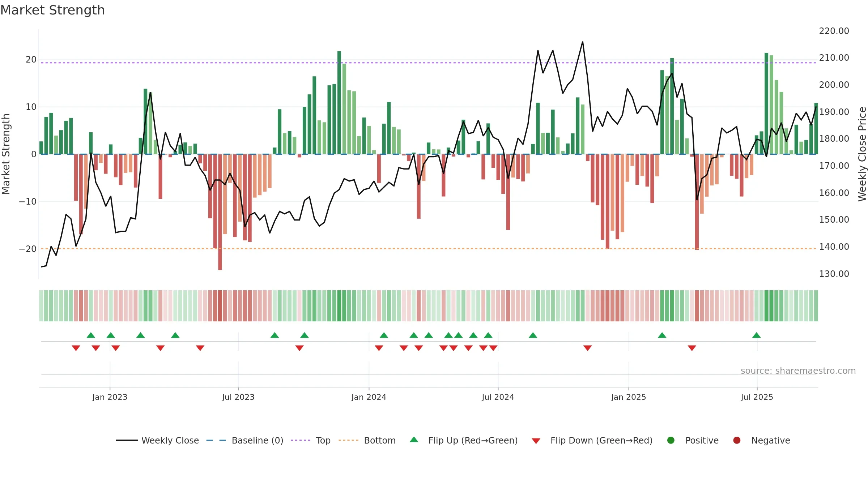This screenshot has height=488, width=868.
Task: Click the 180.00 tick on the right axis
Action: pyautogui.click(x=834, y=139)
